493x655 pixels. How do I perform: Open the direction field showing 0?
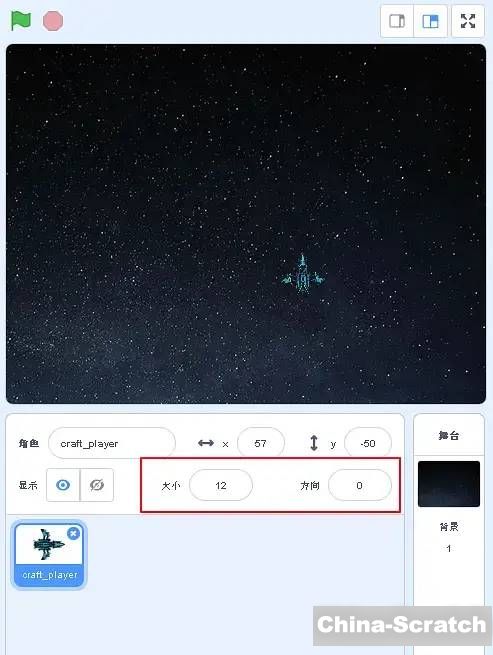pyautogui.click(x=360, y=485)
